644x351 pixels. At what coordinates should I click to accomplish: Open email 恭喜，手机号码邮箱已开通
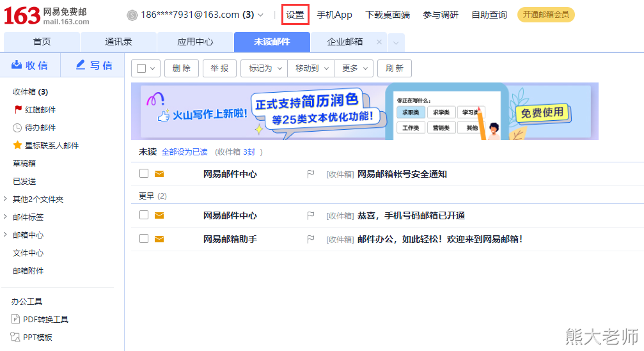tap(411, 215)
